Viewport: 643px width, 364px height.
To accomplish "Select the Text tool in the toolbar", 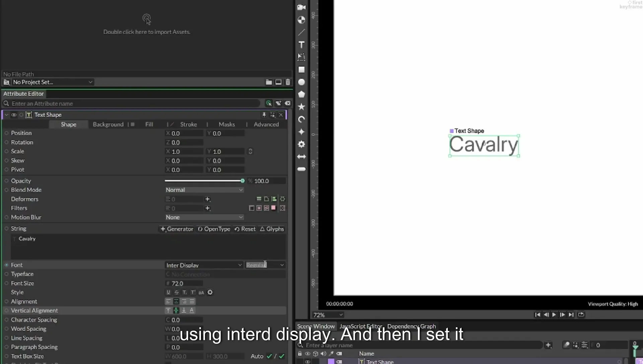I will click(301, 45).
